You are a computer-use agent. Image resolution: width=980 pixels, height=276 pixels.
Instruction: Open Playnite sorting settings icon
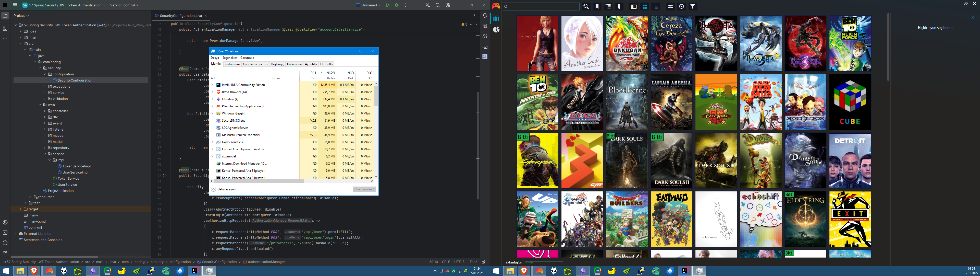click(619, 6)
